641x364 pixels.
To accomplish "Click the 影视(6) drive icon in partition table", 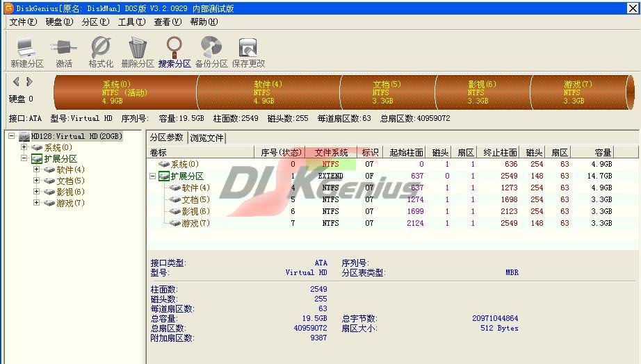I will pyautogui.click(x=175, y=212).
